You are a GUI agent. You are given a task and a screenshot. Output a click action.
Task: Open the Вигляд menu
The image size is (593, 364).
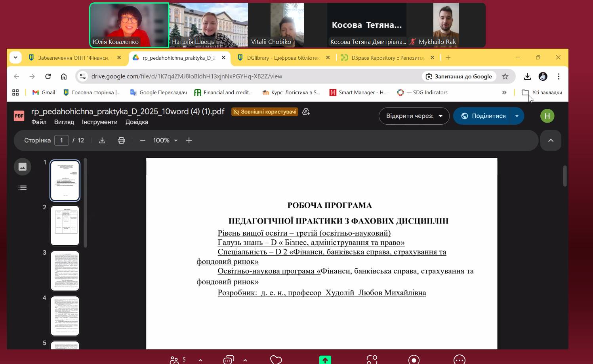coord(64,122)
